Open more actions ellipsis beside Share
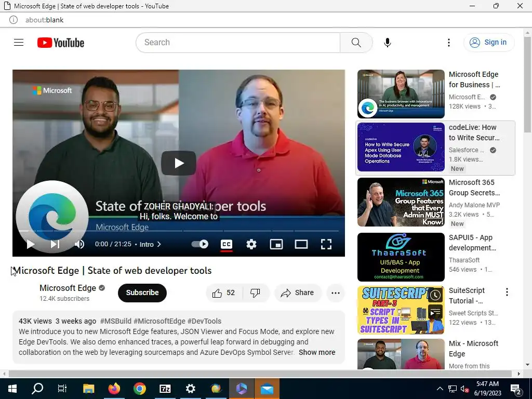The height and width of the screenshot is (399, 532). tap(336, 293)
